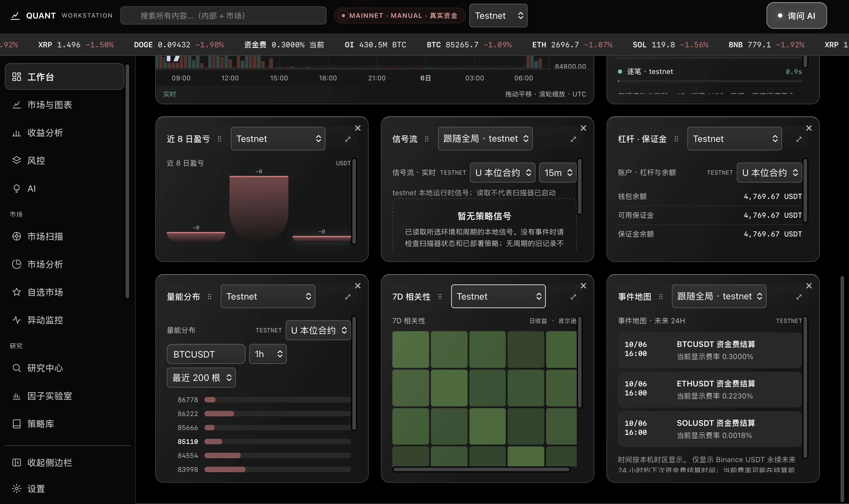Viewport: 849px width, 504px height.
Task: Open 设置 at the sidebar bottom
Action: tap(65, 488)
